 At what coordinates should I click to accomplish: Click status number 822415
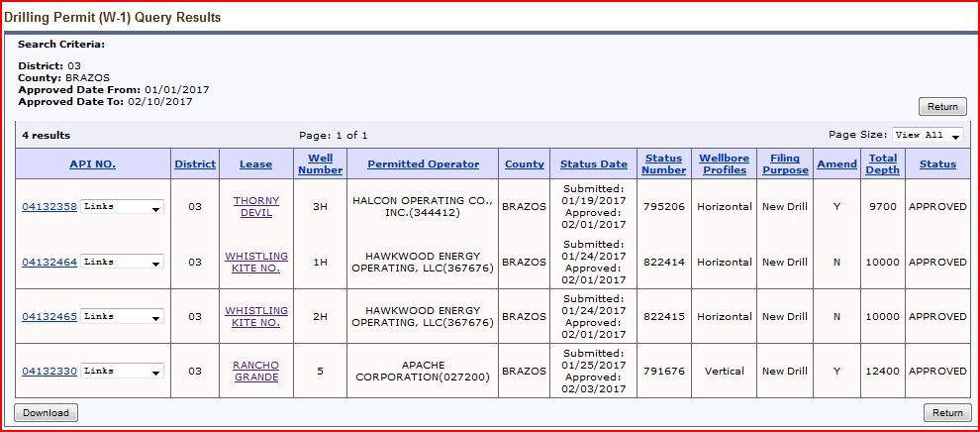tap(664, 316)
